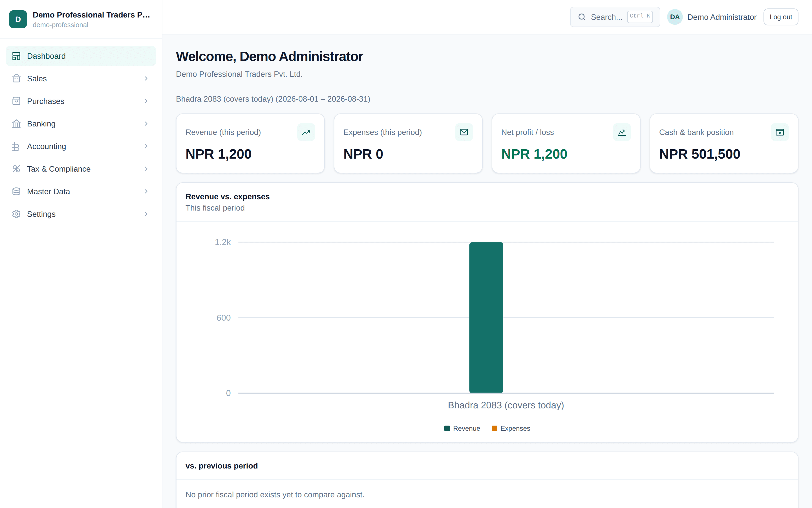Open the Dashboard menu item
This screenshot has height=508, width=812.
81,56
